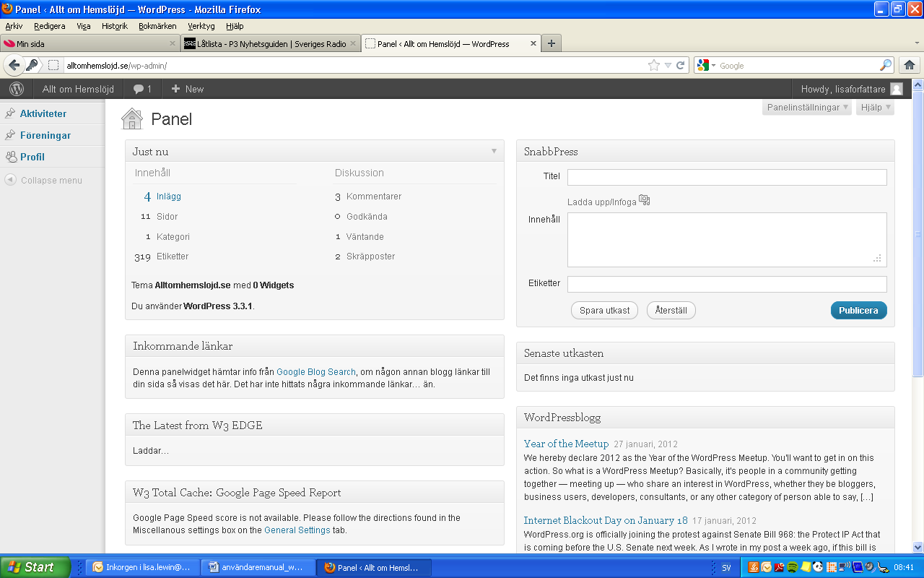Click the Ladda upp/Infoga media icon

pyautogui.click(x=645, y=200)
